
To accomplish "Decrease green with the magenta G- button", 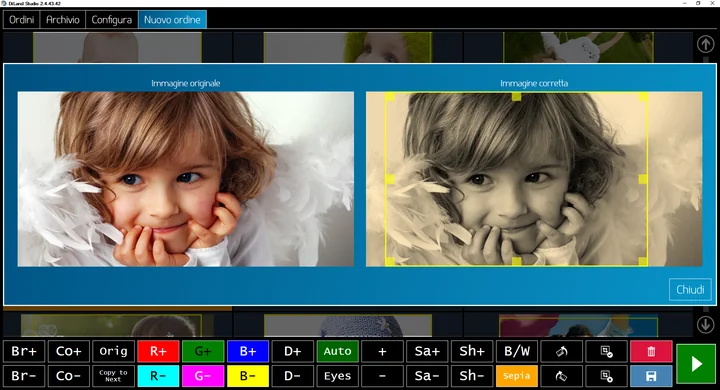I will [x=203, y=376].
